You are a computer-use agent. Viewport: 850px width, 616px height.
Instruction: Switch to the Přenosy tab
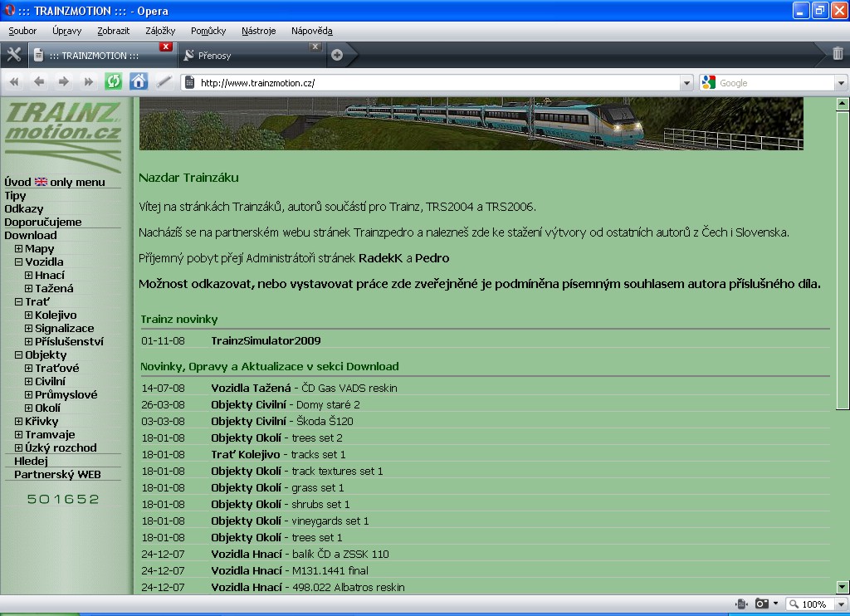coord(252,55)
